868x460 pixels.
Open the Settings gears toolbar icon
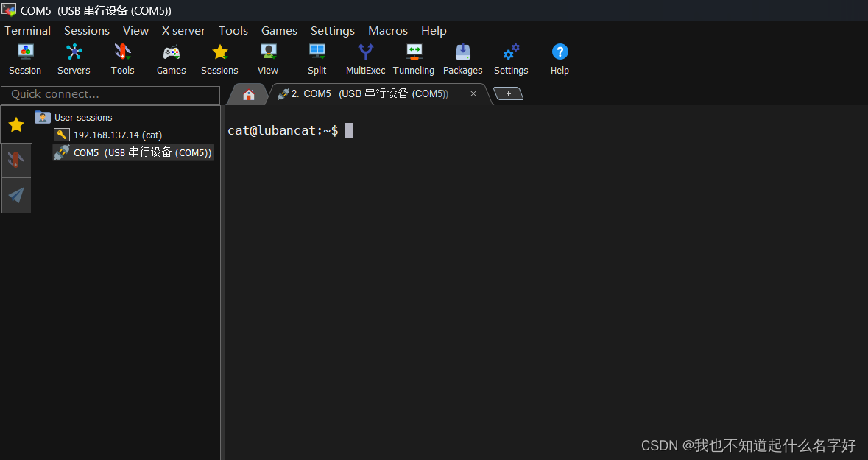click(x=511, y=59)
